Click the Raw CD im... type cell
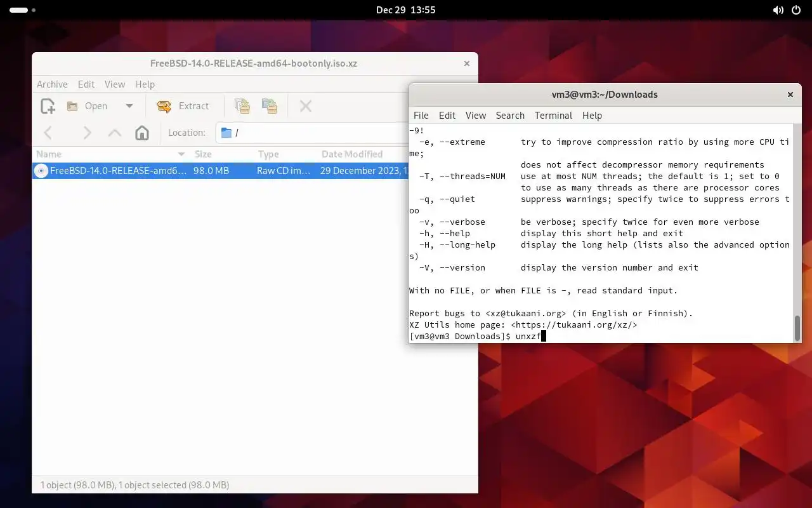 pyautogui.click(x=284, y=171)
